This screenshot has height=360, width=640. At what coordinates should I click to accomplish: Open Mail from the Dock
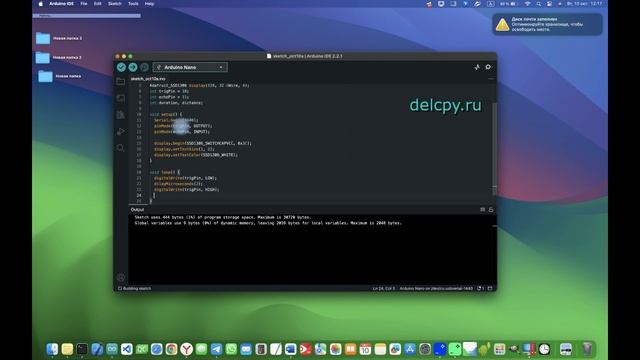[246, 349]
